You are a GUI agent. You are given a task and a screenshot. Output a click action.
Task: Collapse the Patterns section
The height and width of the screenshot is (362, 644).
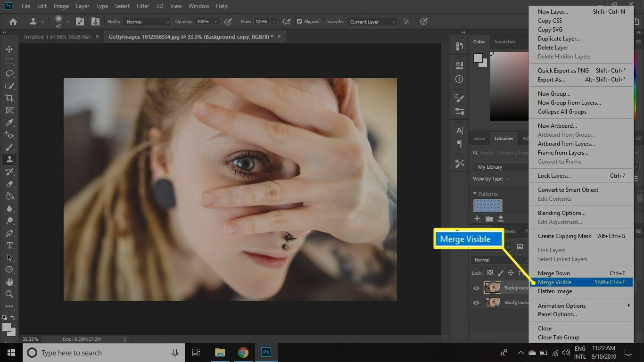(x=475, y=193)
